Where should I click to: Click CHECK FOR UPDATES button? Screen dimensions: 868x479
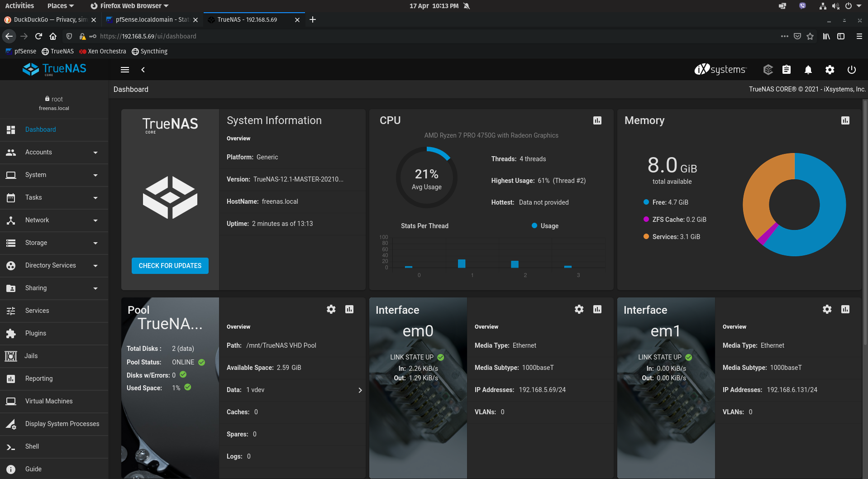[x=170, y=266]
